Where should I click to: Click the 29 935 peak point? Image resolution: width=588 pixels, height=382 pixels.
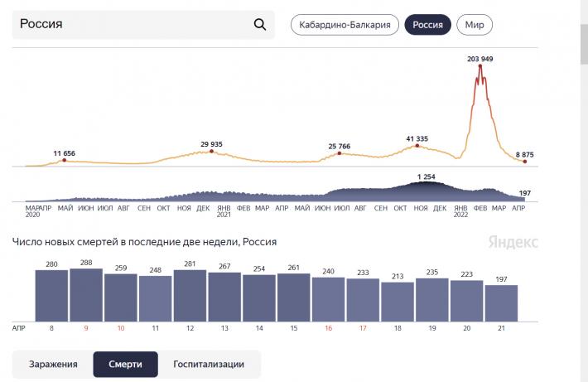(211, 151)
